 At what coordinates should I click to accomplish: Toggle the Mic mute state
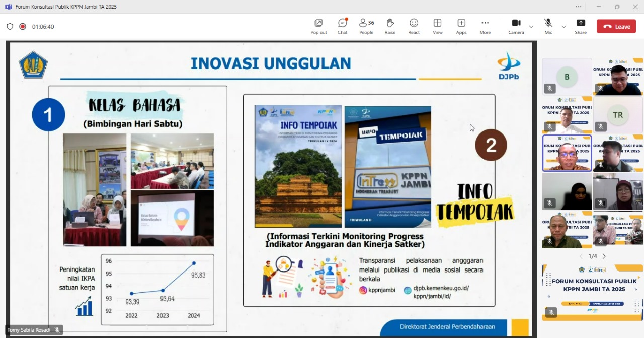pyautogui.click(x=548, y=26)
